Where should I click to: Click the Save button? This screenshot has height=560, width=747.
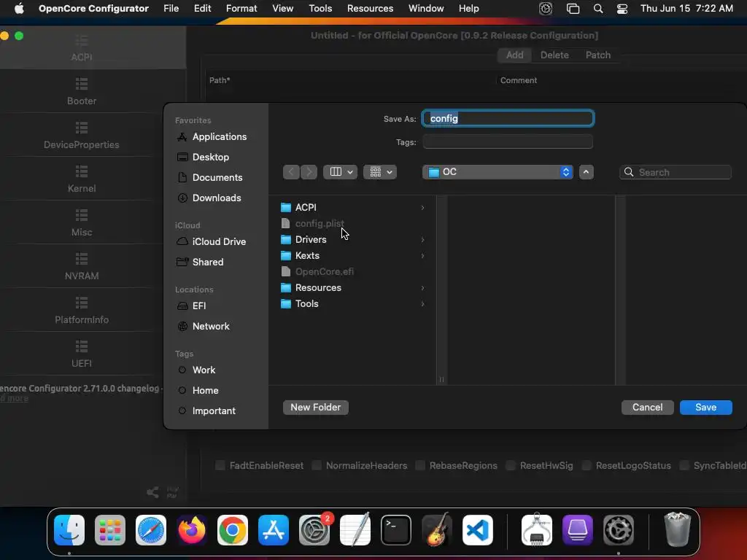[x=705, y=407]
